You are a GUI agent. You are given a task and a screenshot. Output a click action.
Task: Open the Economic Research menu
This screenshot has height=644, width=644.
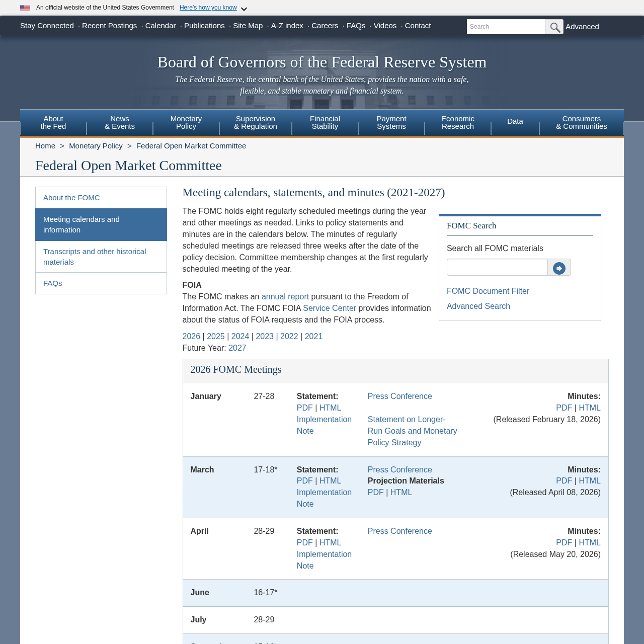pyautogui.click(x=458, y=122)
